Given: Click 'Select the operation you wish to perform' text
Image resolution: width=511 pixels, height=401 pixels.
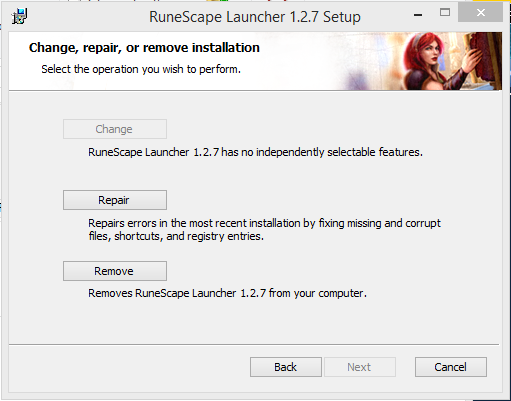Looking at the screenshot, I should [141, 69].
